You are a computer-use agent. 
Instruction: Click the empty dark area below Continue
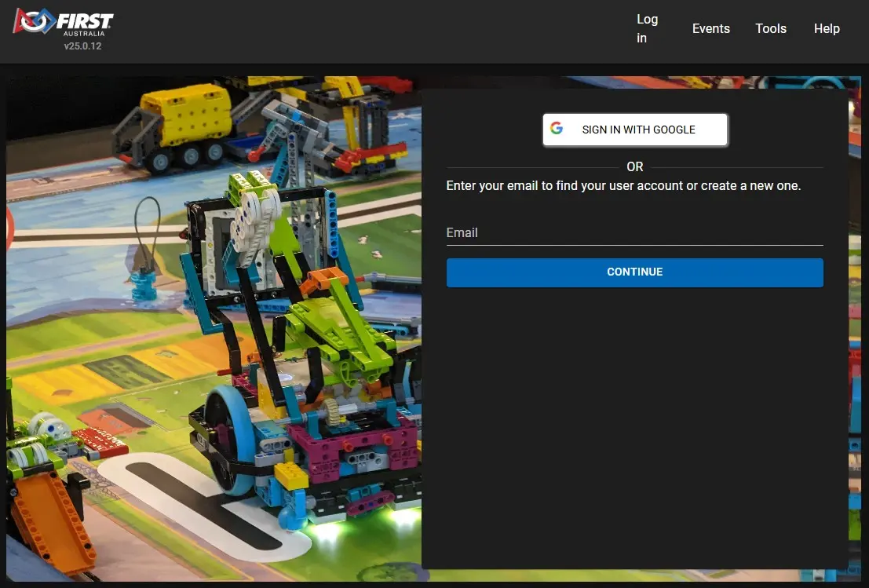[634, 427]
